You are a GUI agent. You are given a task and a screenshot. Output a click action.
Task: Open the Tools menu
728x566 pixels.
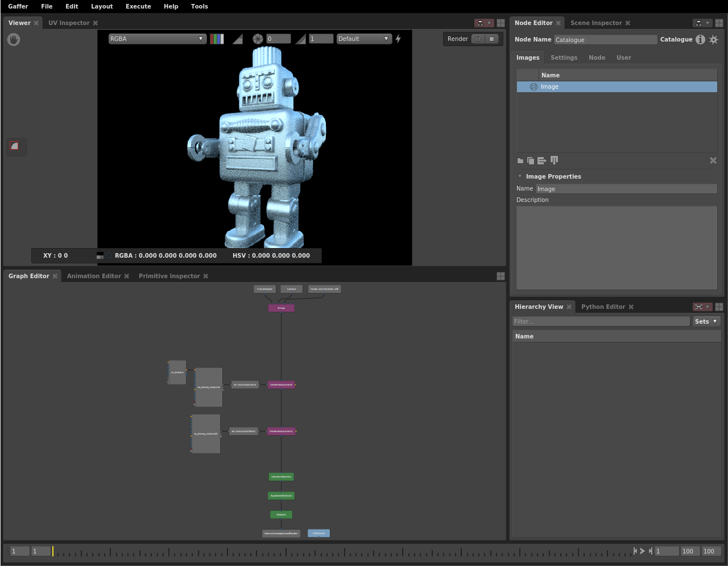point(199,6)
